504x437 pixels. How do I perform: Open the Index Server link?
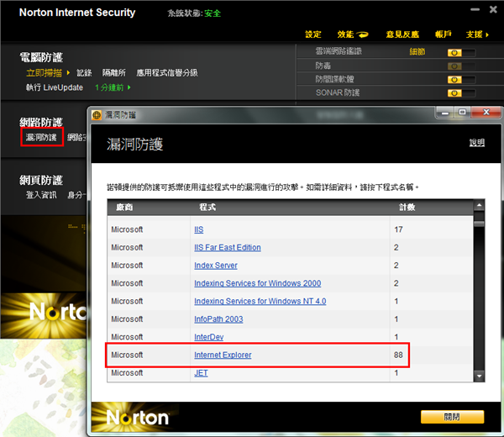pos(216,266)
